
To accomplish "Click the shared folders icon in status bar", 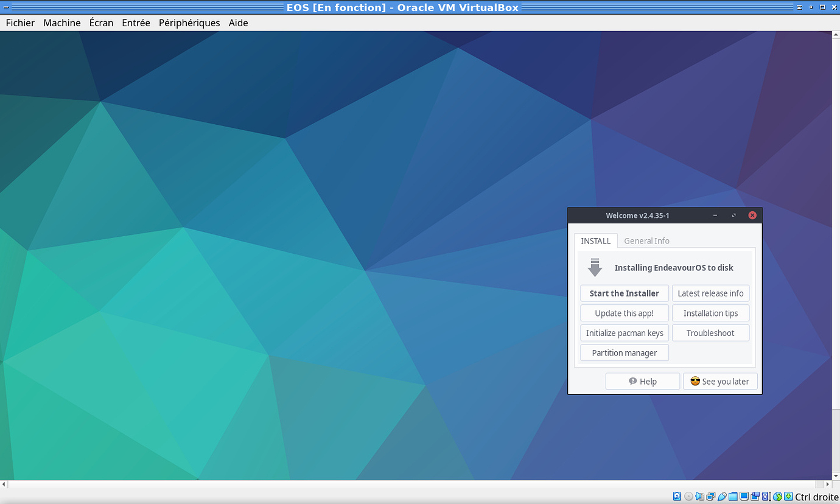I will click(x=733, y=497).
